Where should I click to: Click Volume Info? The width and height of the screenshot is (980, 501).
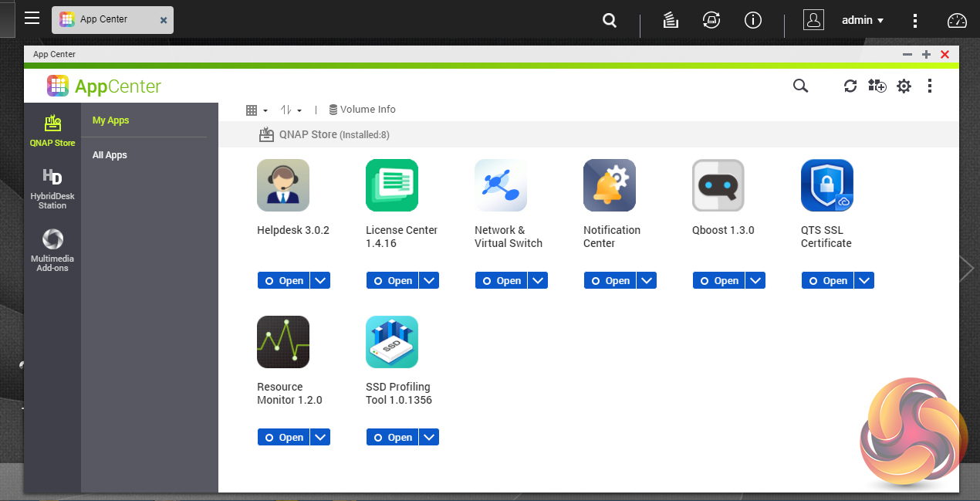click(362, 110)
